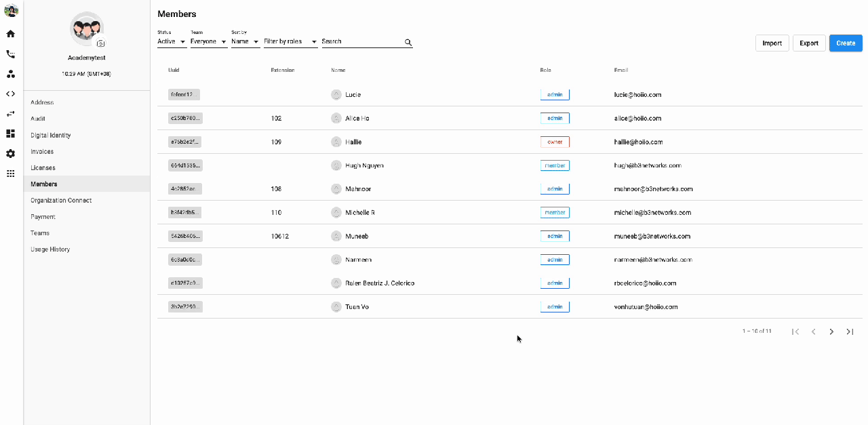Expand the Status Active dropdown
The image size is (868, 425).
[172, 41]
